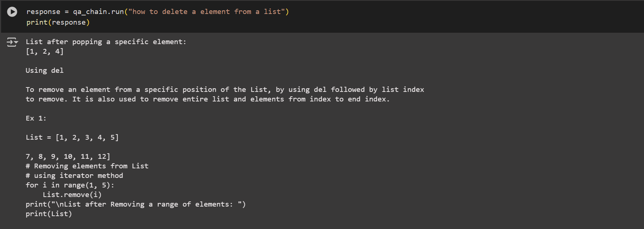
Task: Click the qa_chain.run call in the code
Action: pyautogui.click(x=98, y=12)
